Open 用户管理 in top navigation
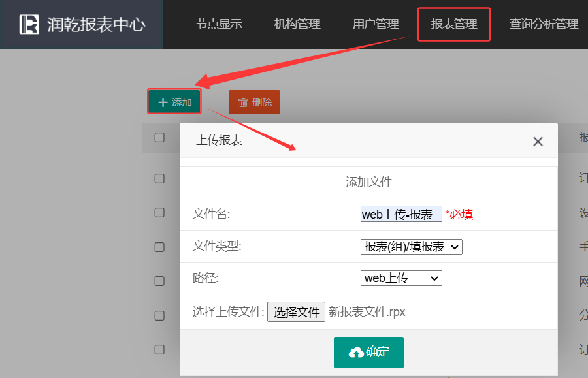This screenshot has height=378, width=588. (x=376, y=24)
